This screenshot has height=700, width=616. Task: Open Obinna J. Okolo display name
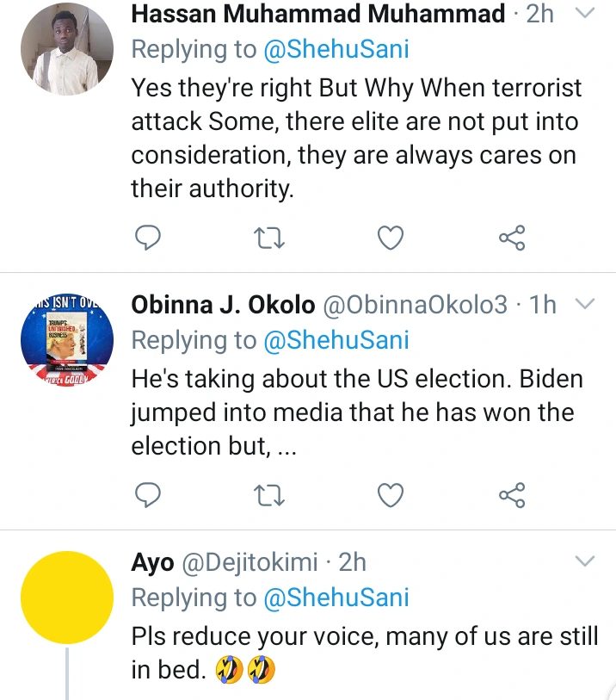click(x=223, y=305)
